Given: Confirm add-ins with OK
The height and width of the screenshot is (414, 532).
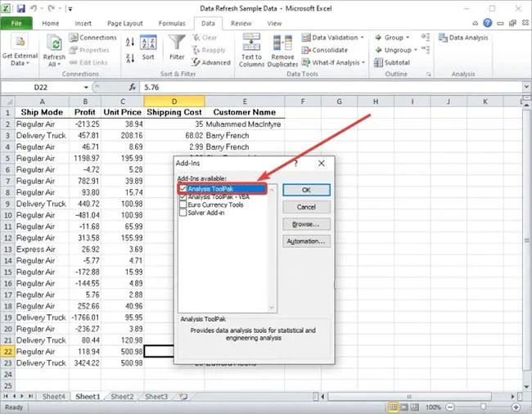Looking at the screenshot, I should [306, 190].
